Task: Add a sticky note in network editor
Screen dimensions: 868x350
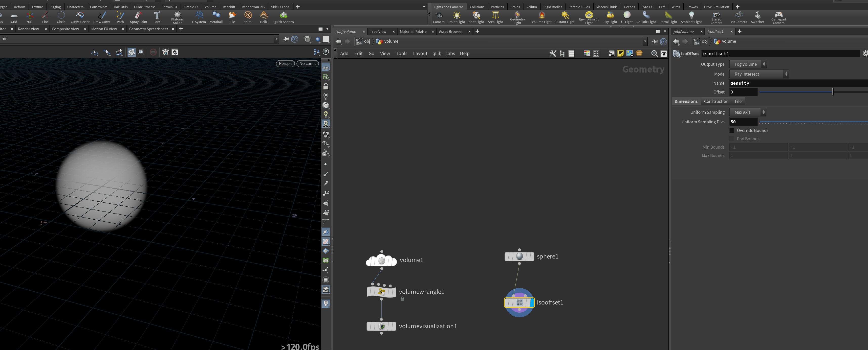Action: pyautogui.click(x=620, y=54)
